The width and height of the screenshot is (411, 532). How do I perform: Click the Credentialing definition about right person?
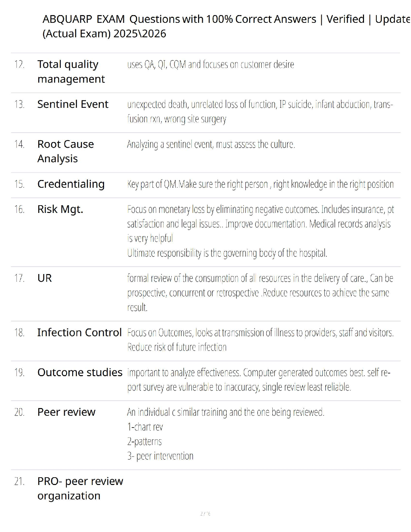point(260,184)
